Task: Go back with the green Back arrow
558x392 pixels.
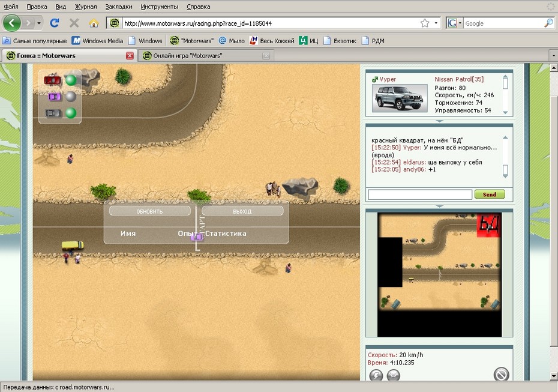Action: [11, 23]
